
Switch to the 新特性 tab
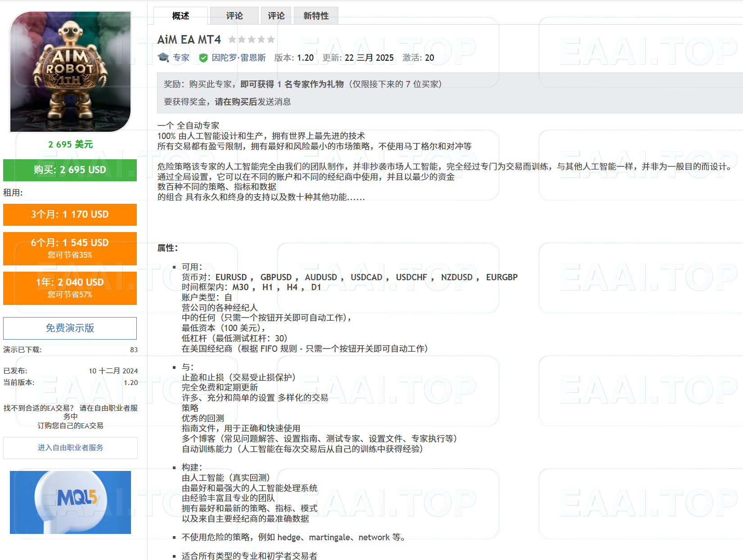pos(315,15)
